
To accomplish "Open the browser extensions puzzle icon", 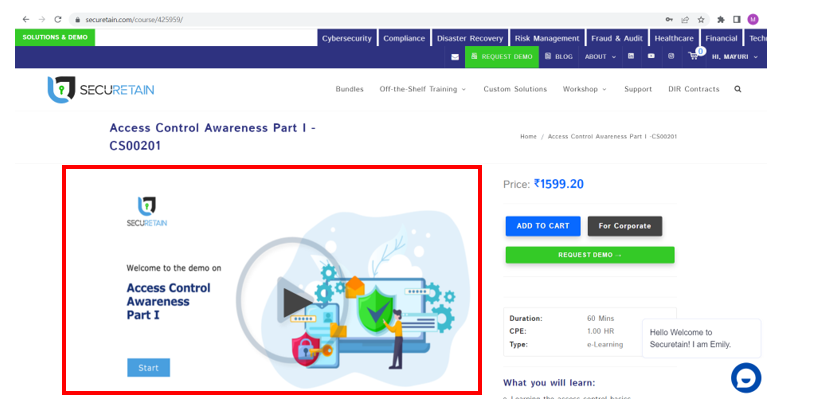I will click(x=721, y=20).
